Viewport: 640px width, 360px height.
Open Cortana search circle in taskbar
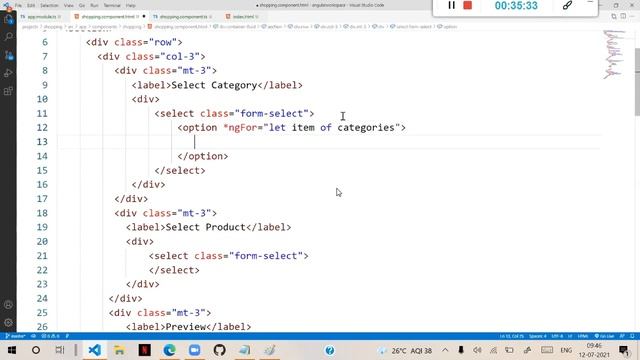click(36, 350)
